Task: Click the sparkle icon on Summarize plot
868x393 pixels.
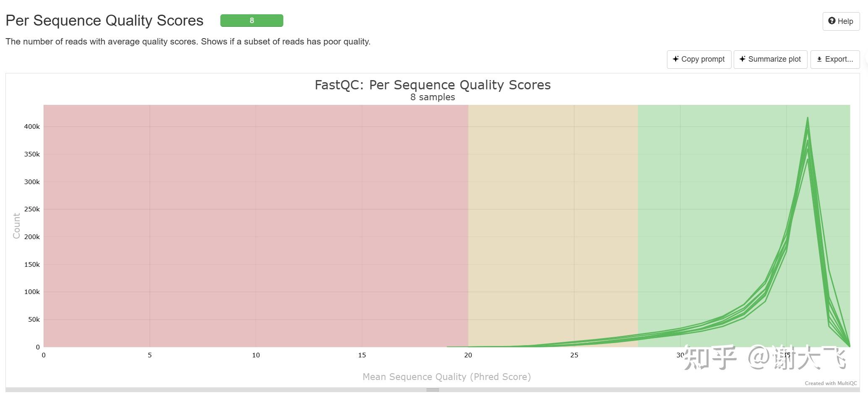Action: (x=743, y=59)
